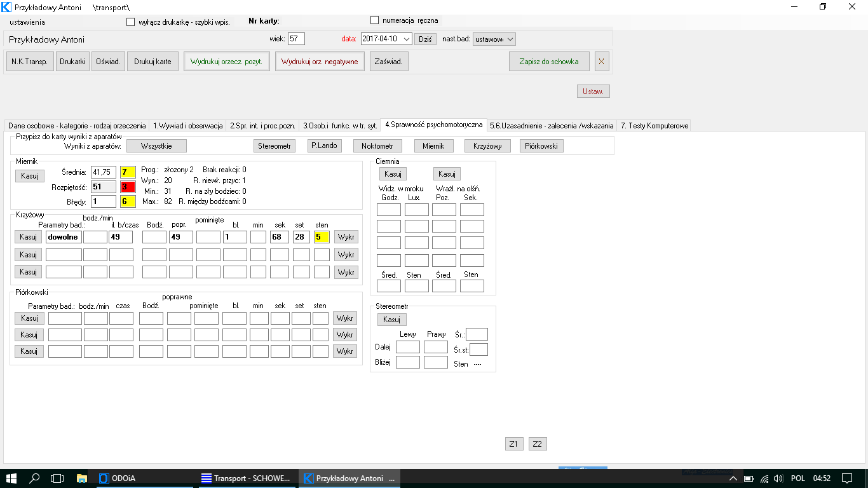Show hidden tray icons chevron
Viewport: 868px width, 488px height.
pos(733,478)
